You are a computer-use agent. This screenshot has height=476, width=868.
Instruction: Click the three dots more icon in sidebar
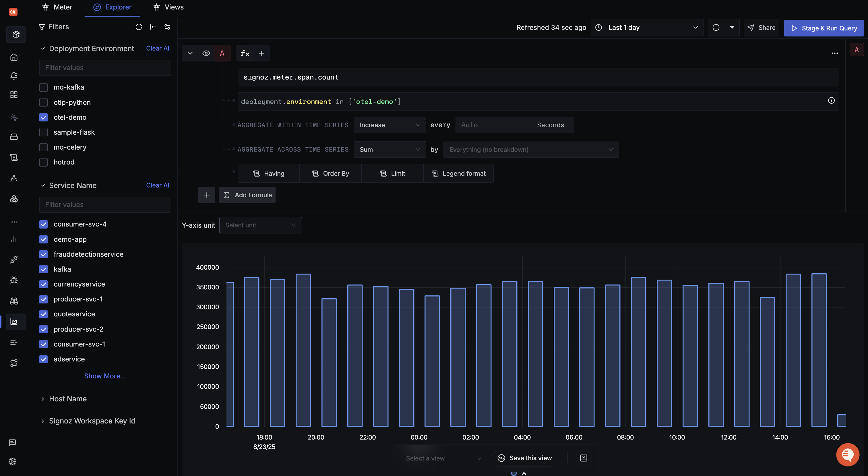click(14, 222)
